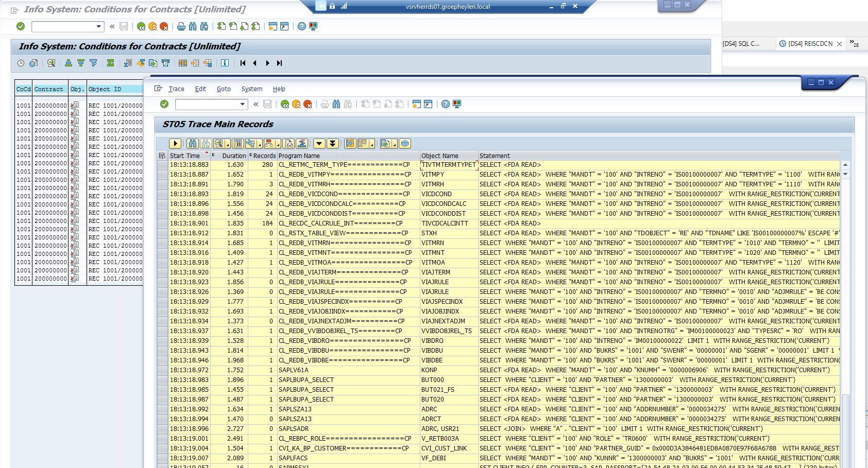This screenshot has height=468, width=868.
Task: Expand the command field chevron in ST05 window
Action: click(x=256, y=104)
